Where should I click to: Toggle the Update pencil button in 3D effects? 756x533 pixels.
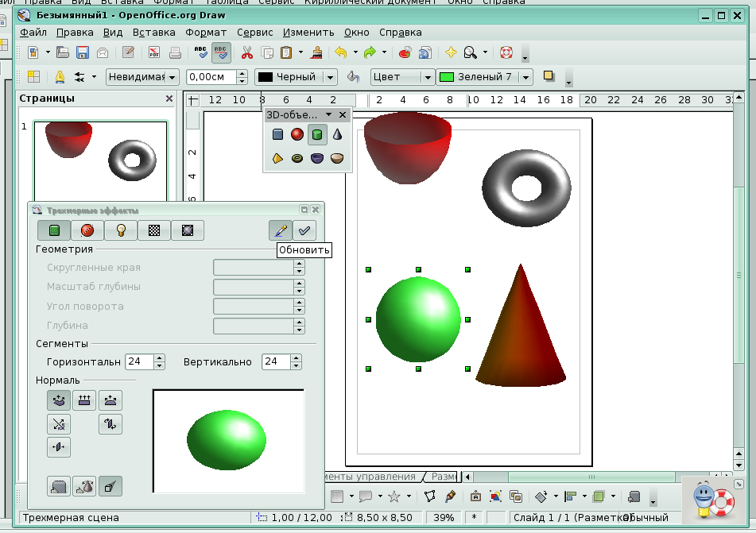click(280, 230)
